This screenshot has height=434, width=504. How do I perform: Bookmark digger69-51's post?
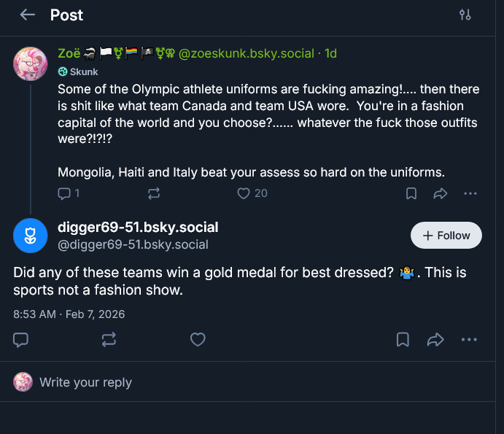click(403, 339)
